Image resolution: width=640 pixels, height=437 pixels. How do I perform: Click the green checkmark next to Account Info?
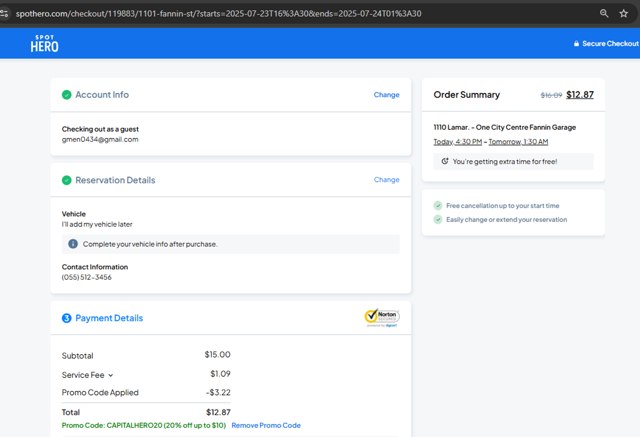[66, 95]
